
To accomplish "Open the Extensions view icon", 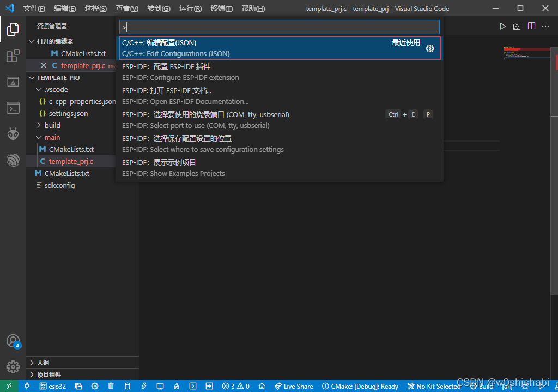I will pos(13,56).
